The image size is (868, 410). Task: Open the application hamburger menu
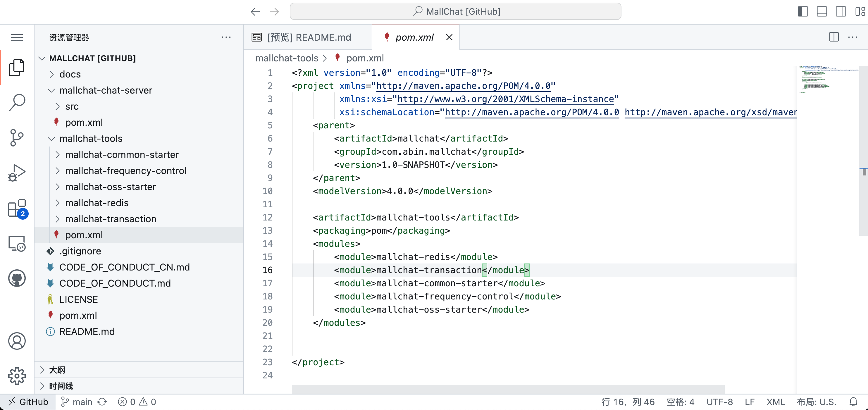tap(17, 37)
